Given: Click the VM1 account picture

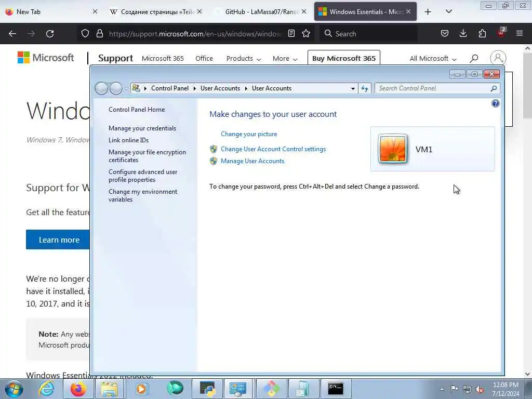Looking at the screenshot, I should (392, 149).
